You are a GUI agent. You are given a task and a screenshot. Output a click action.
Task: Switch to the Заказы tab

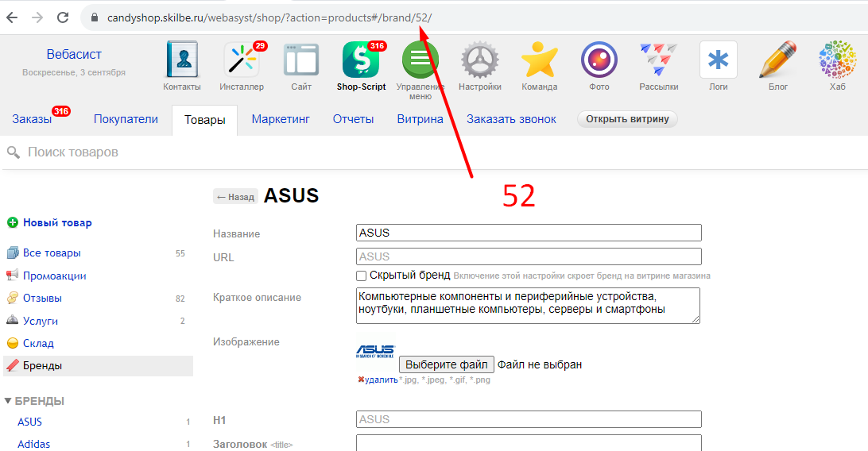click(32, 119)
